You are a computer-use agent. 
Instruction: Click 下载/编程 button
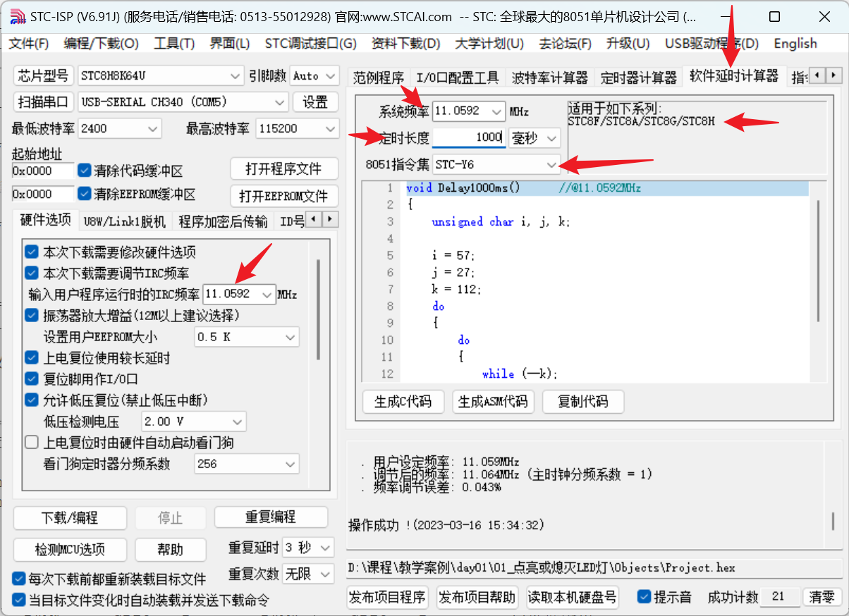69,518
